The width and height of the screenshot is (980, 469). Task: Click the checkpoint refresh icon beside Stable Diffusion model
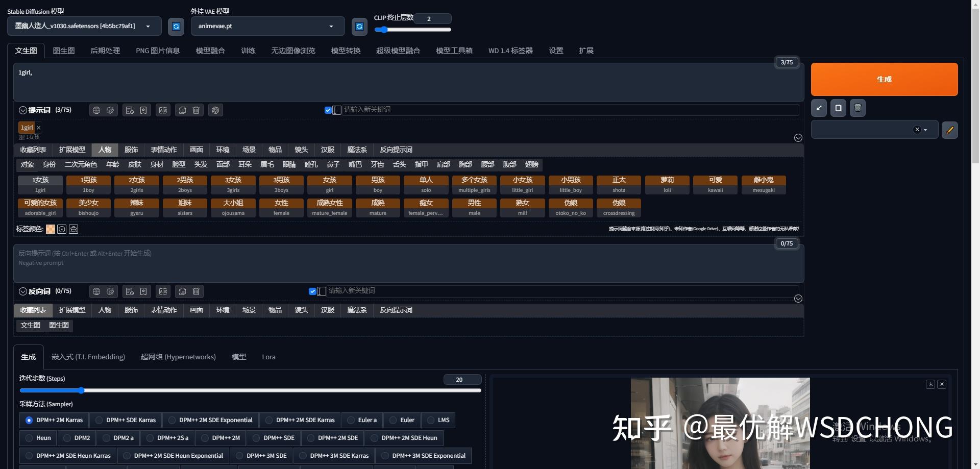pyautogui.click(x=176, y=26)
